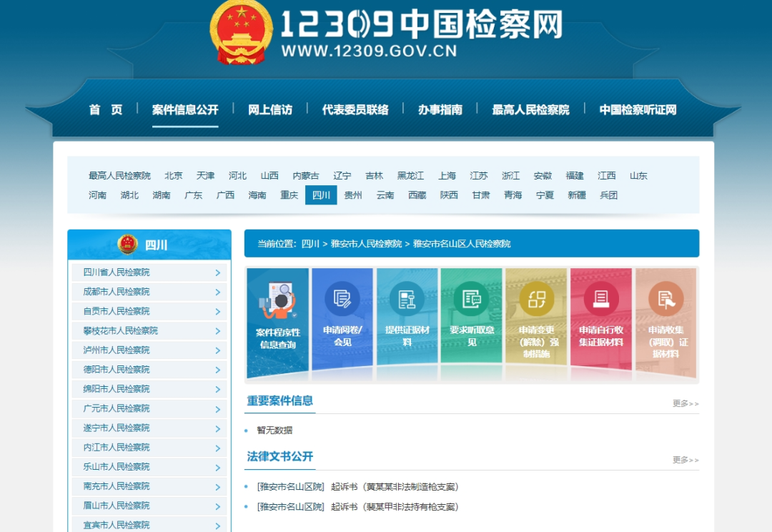Select 浙江 in the province list
The image size is (772, 532).
coord(510,176)
